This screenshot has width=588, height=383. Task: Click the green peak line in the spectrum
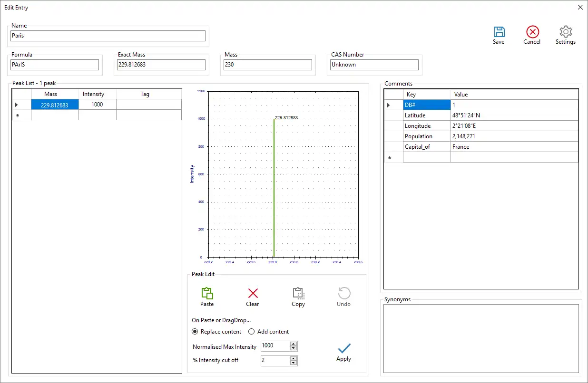(x=274, y=188)
